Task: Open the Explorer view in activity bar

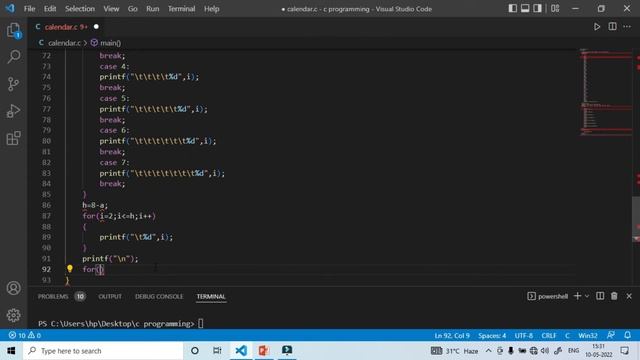Action: coord(13,31)
